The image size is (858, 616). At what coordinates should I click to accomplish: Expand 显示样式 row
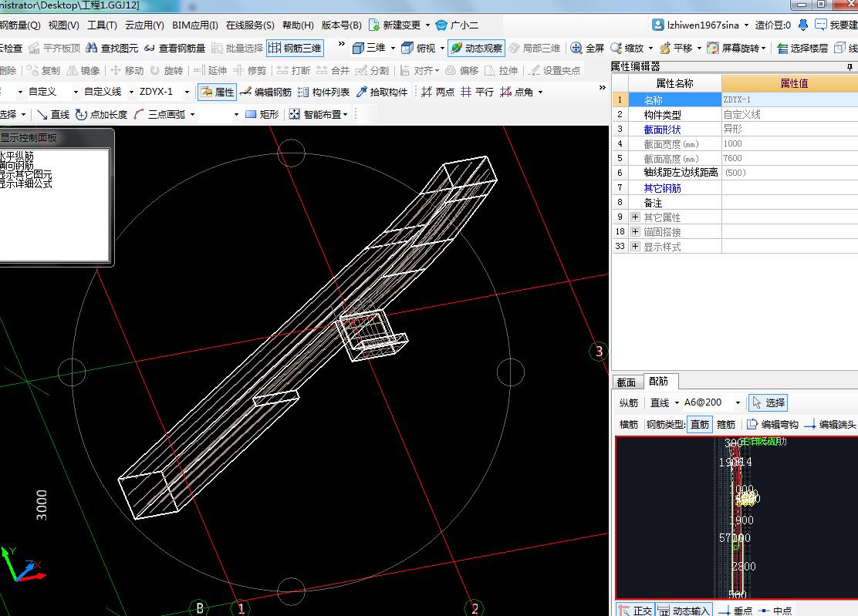point(635,247)
